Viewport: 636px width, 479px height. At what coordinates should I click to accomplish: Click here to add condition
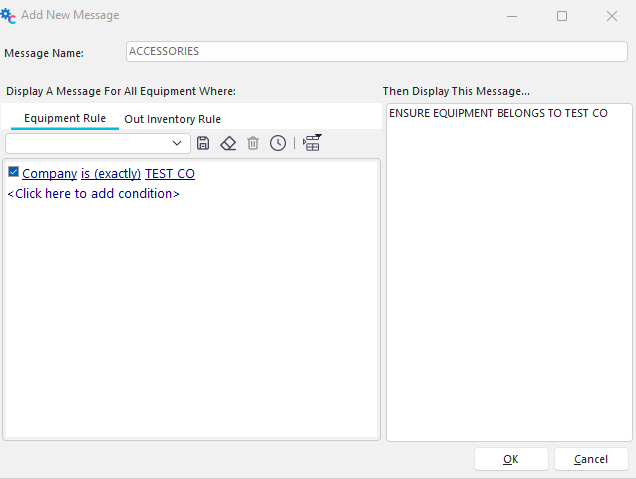(x=93, y=193)
